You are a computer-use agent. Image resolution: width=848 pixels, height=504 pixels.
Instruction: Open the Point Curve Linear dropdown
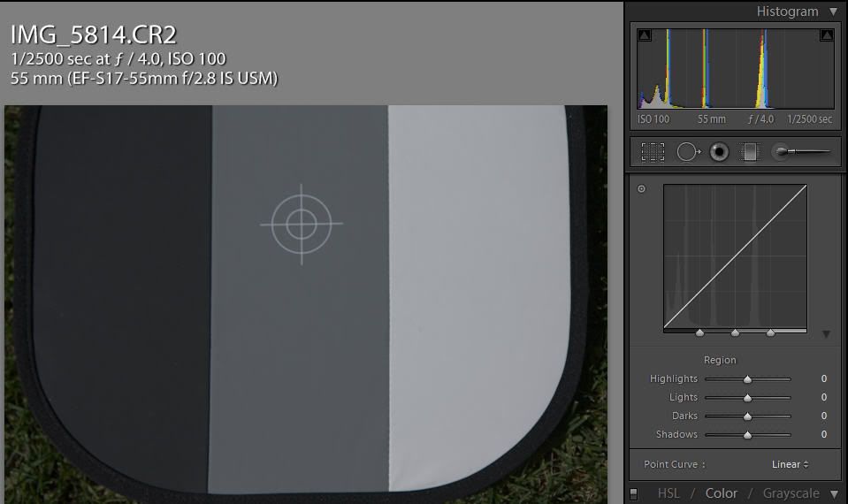(790, 464)
